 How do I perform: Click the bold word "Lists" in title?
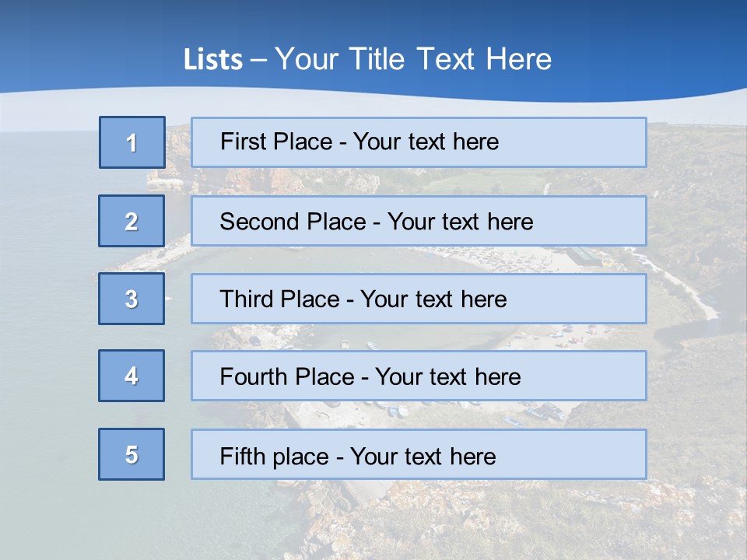[x=213, y=60]
